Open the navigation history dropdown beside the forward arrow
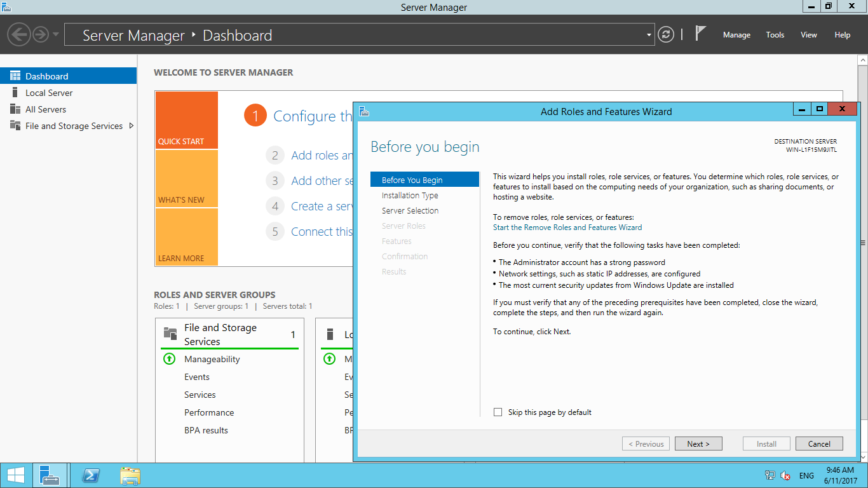 click(56, 34)
